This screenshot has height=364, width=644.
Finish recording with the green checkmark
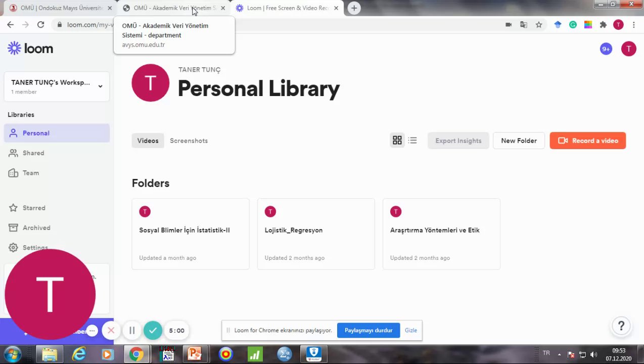[x=153, y=330]
